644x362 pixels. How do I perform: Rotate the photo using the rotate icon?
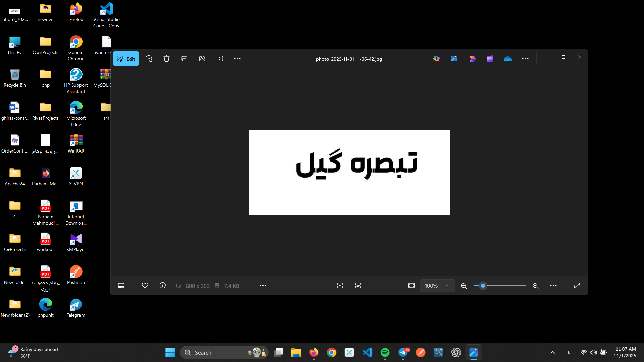[149, 59]
